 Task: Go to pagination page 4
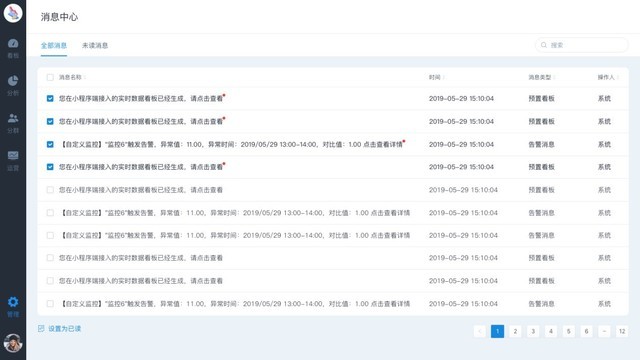click(x=551, y=331)
